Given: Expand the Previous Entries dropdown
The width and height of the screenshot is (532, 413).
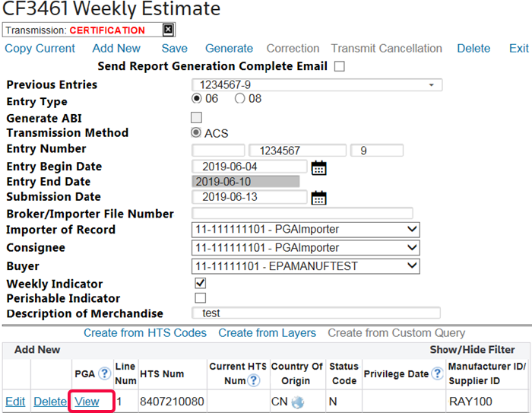Looking at the screenshot, I should pos(316,84).
